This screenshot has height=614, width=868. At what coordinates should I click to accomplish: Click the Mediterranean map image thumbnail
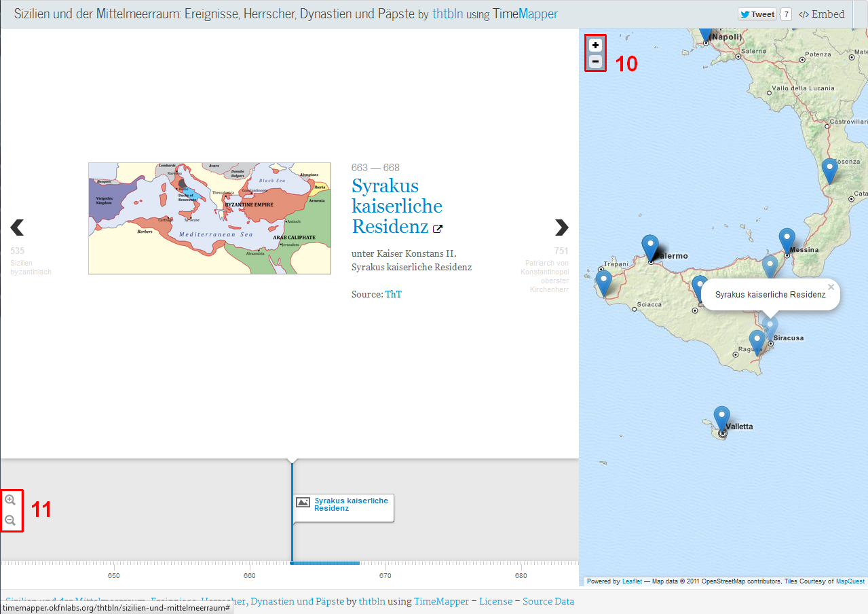[210, 218]
